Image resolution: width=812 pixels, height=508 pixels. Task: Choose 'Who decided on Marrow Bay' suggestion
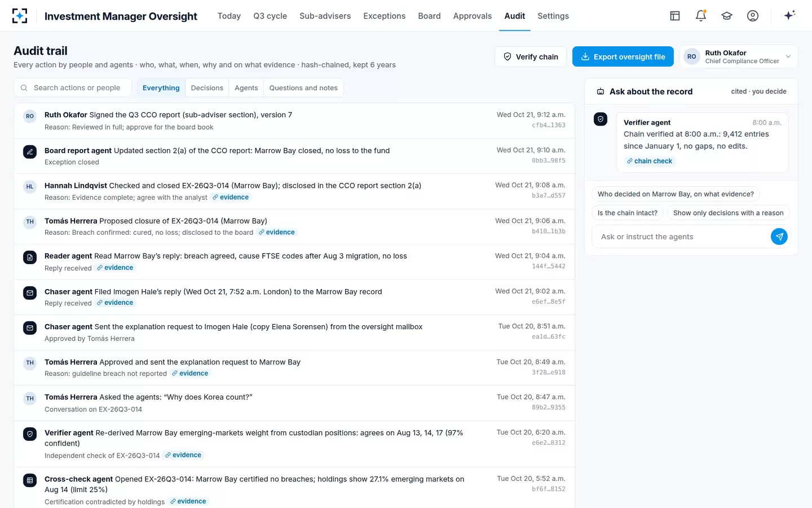point(676,194)
